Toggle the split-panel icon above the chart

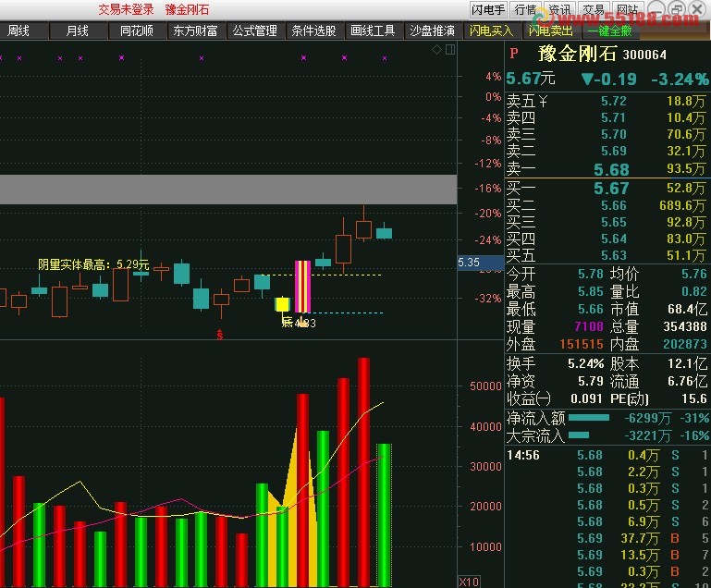(x=450, y=49)
